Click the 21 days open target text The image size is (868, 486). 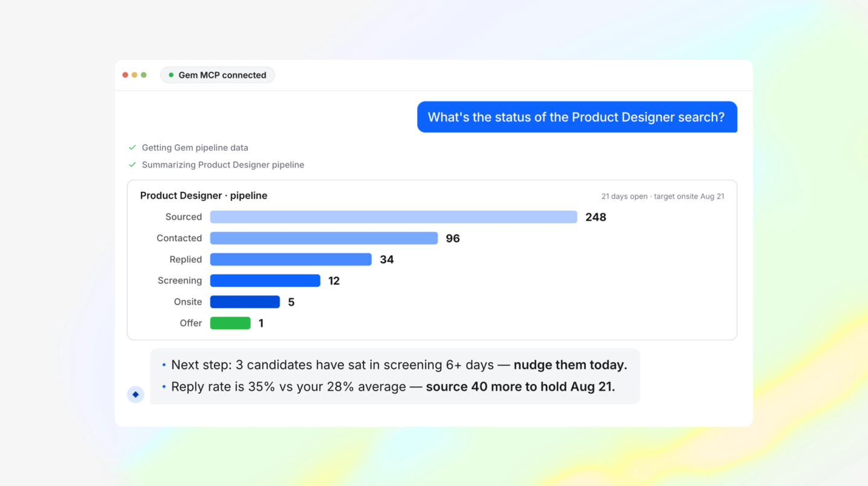point(663,197)
